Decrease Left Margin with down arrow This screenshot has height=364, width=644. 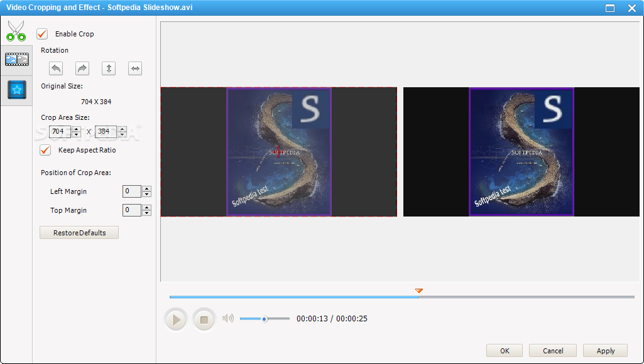(x=146, y=194)
